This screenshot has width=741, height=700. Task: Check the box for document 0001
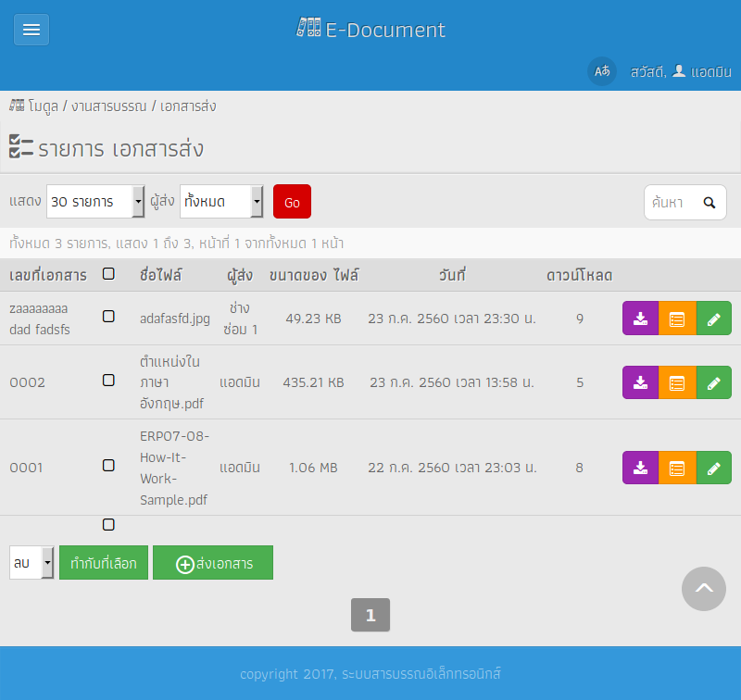click(x=108, y=466)
